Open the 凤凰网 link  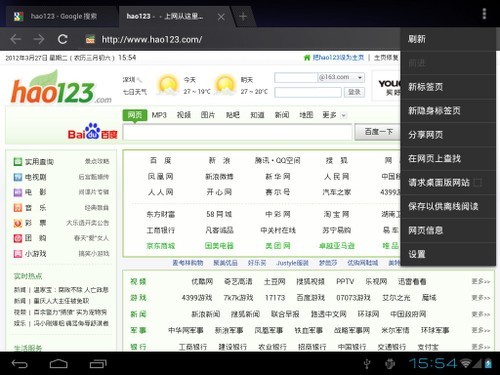pyautogui.click(x=160, y=177)
